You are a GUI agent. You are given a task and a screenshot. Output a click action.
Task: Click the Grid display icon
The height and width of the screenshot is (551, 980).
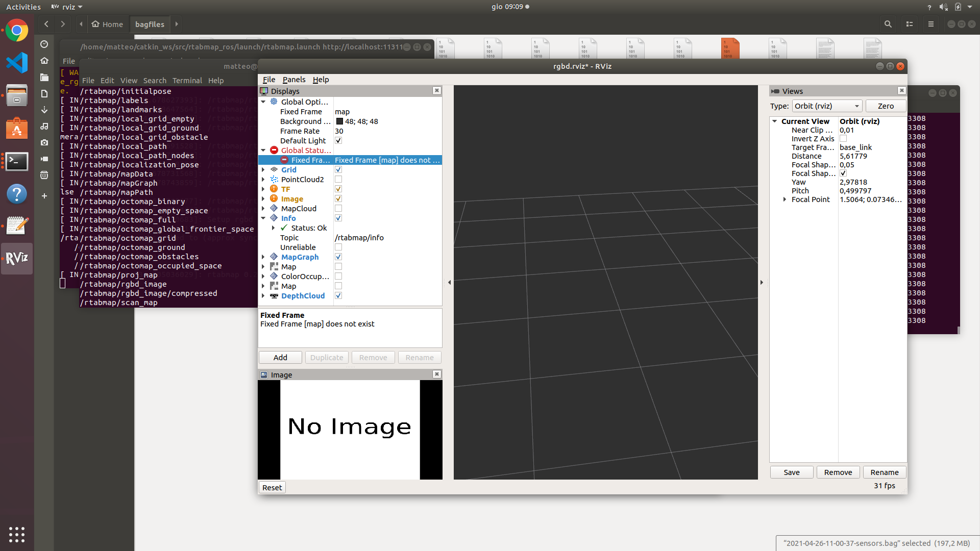pyautogui.click(x=274, y=170)
